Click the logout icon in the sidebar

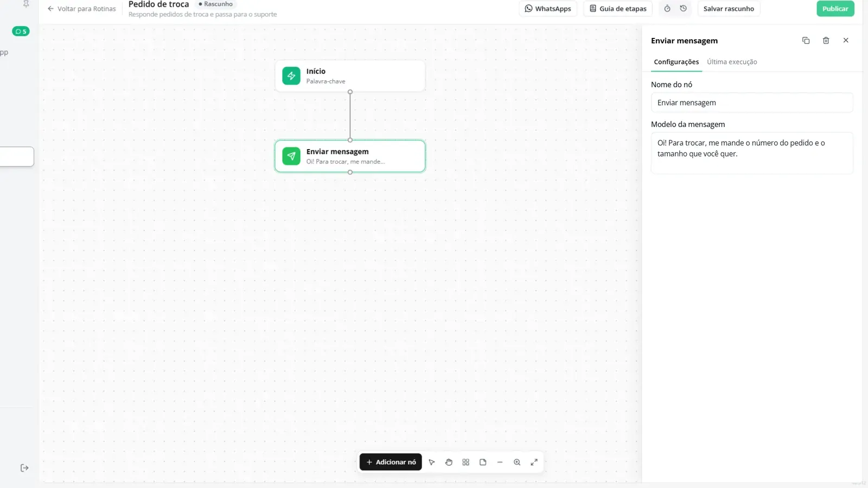point(24,468)
